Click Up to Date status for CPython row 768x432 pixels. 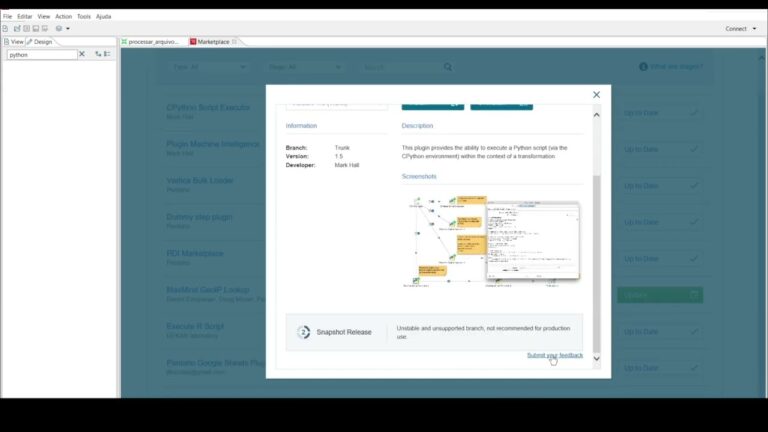pyautogui.click(x=660, y=113)
